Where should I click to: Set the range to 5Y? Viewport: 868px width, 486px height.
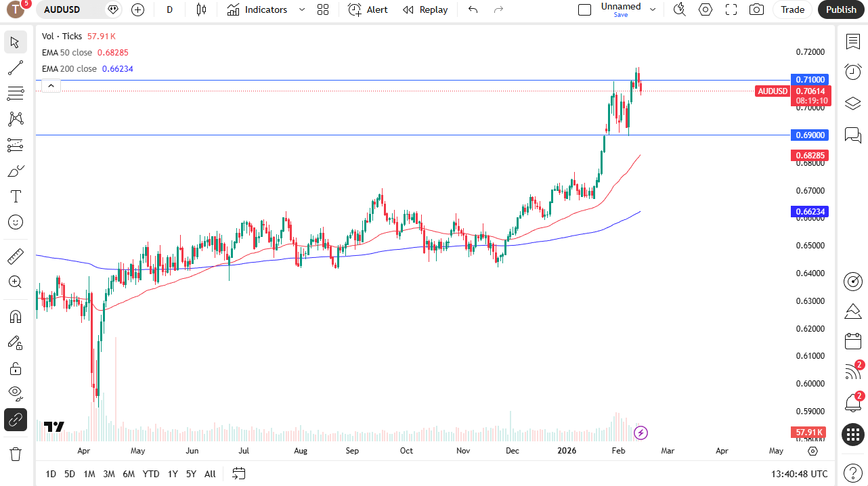191,474
